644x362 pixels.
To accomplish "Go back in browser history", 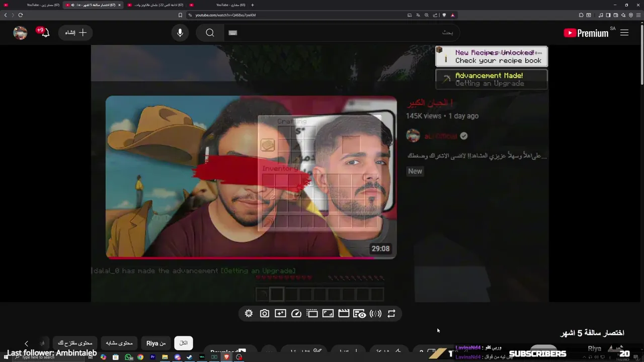I will pos(6,15).
